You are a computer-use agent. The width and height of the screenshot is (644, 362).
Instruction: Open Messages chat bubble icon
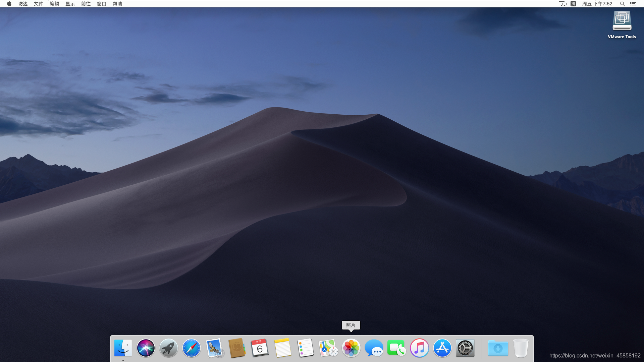pyautogui.click(x=374, y=348)
